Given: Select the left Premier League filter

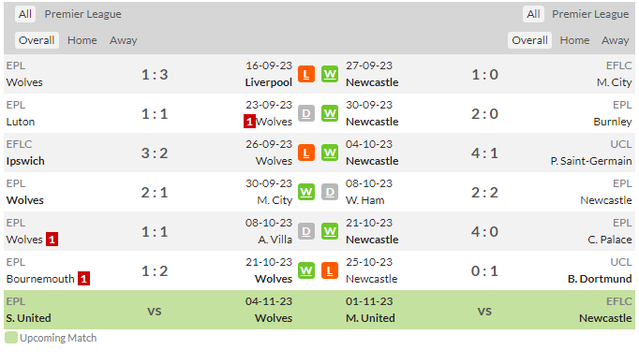Looking at the screenshot, I should click(82, 14).
